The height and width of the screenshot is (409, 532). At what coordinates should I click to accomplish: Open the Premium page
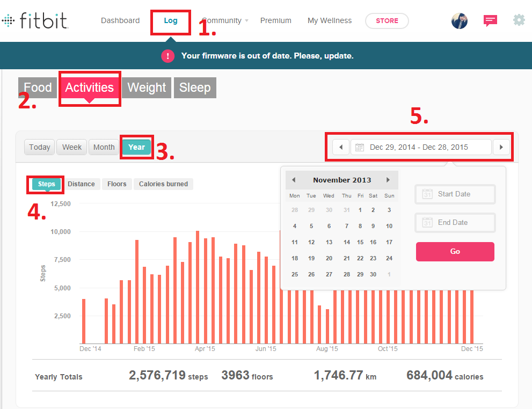[x=275, y=20]
